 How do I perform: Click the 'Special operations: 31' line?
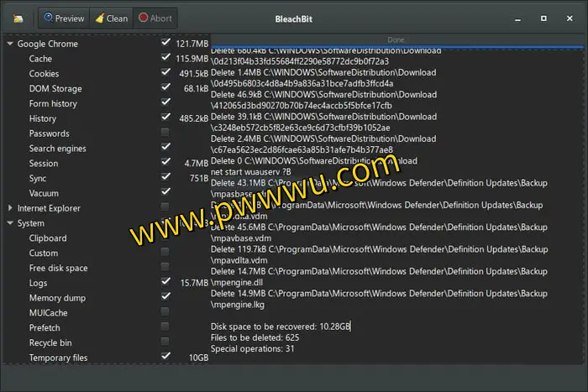point(252,349)
